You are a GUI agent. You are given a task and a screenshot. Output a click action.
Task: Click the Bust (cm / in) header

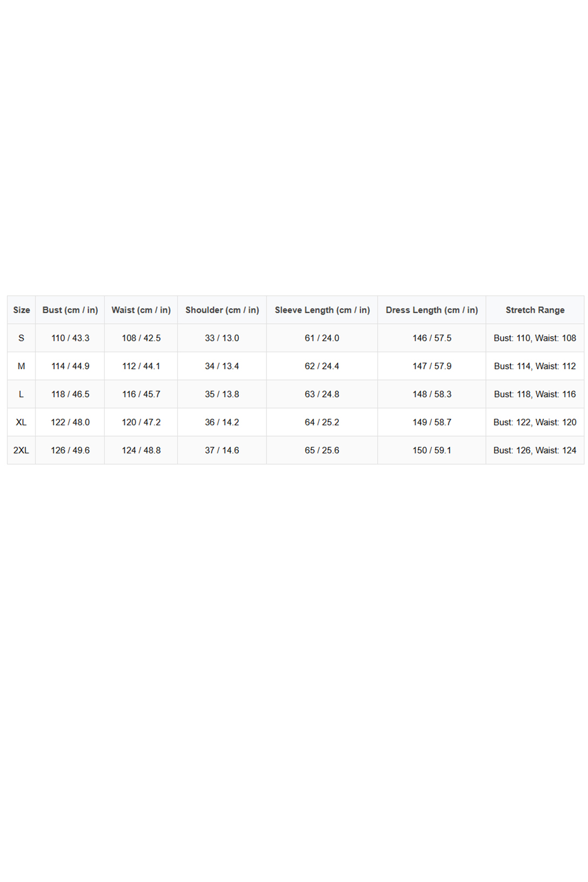(x=70, y=310)
